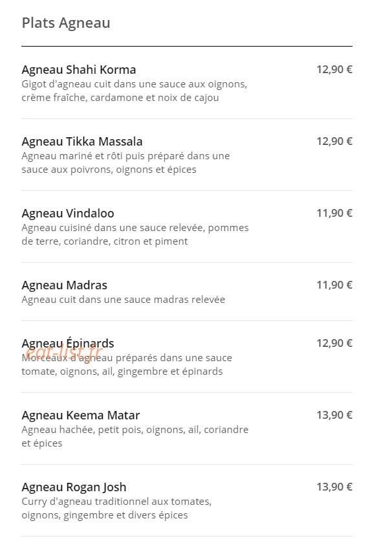Open the Agneau Keema Matar item

[x=81, y=416]
